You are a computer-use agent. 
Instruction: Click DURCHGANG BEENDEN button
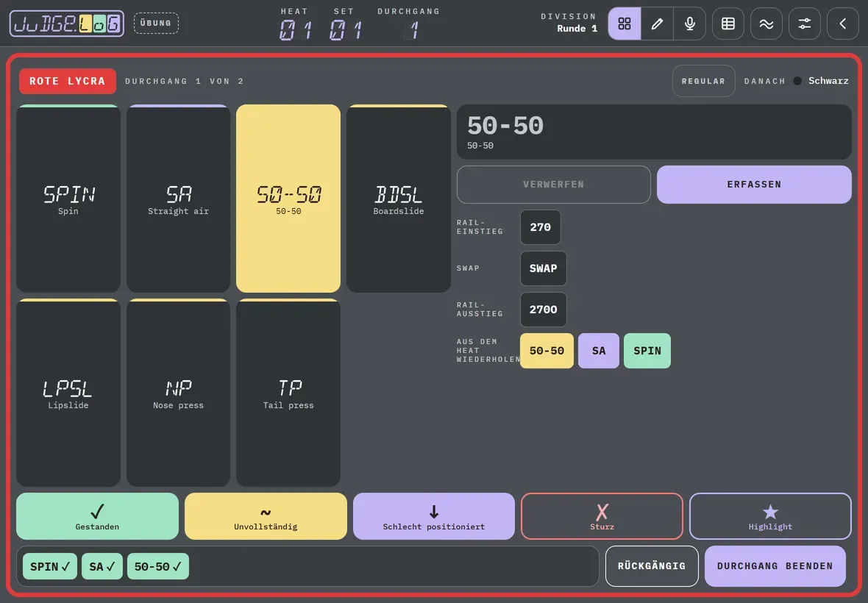click(x=775, y=566)
